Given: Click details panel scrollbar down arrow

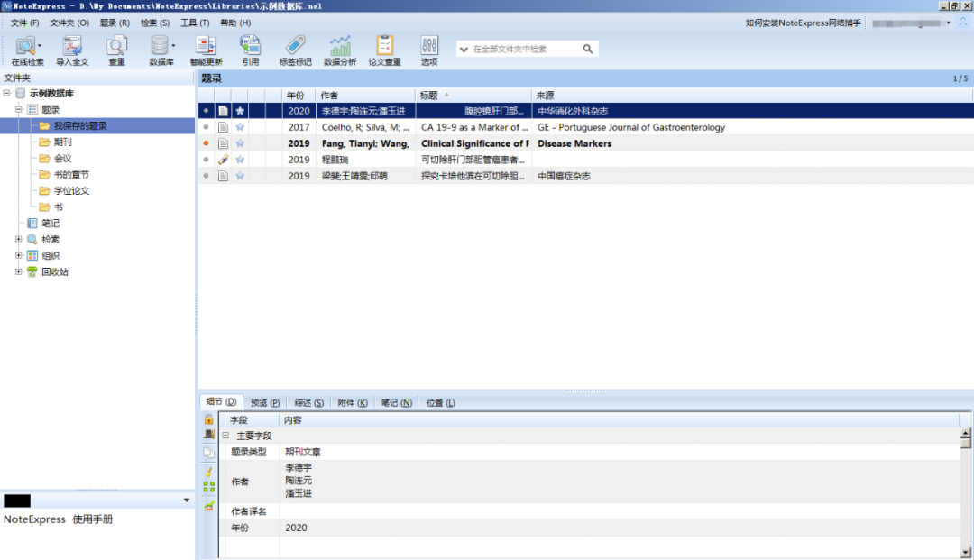Looking at the screenshot, I should (965, 552).
